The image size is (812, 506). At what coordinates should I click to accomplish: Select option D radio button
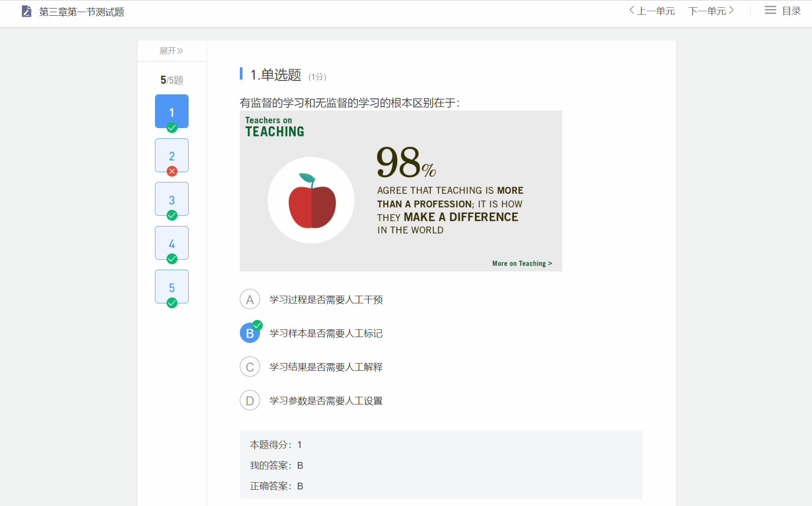point(250,400)
